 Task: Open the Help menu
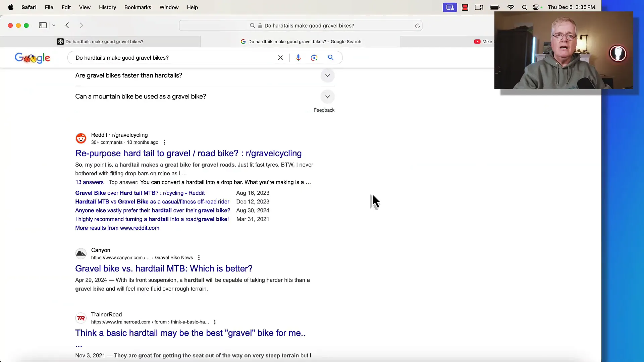(193, 7)
